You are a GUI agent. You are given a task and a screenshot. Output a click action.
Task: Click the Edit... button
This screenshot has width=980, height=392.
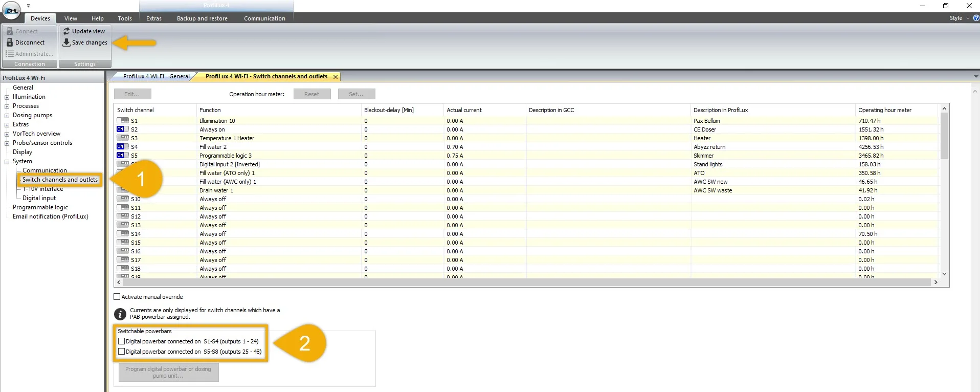tap(132, 94)
